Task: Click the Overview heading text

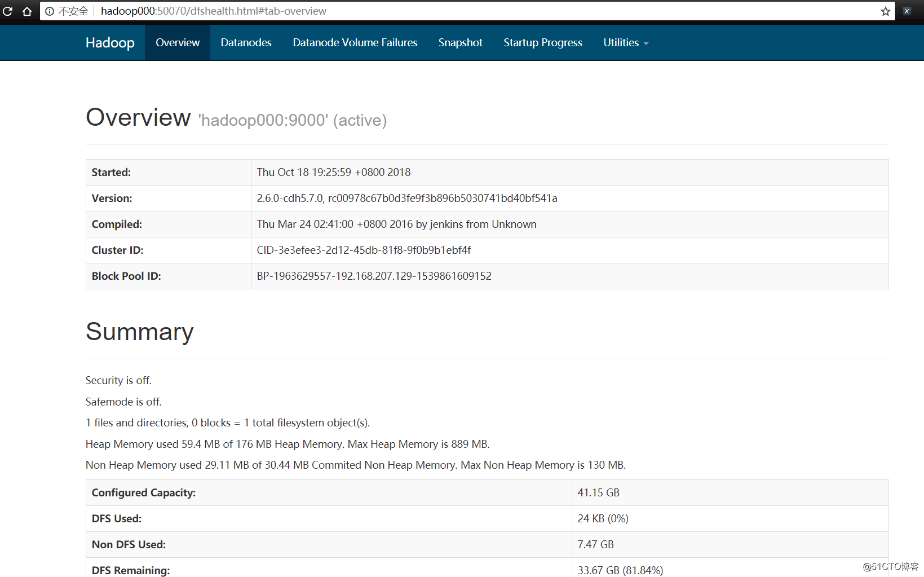Action: click(138, 117)
